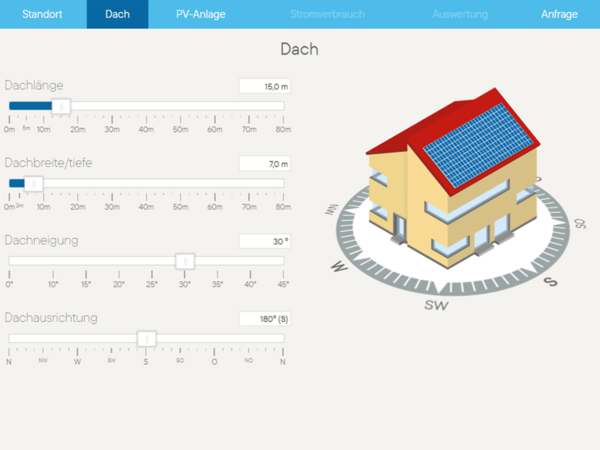Edit the Dachbreite/tiefe value field 7,0 m
The width and height of the screenshot is (600, 450).
(x=265, y=164)
